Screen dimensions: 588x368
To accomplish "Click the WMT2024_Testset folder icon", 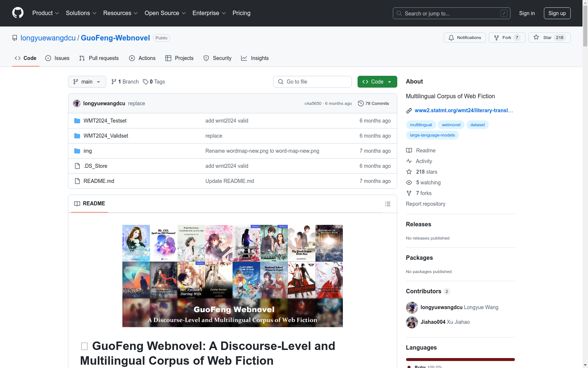I will 77,121.
